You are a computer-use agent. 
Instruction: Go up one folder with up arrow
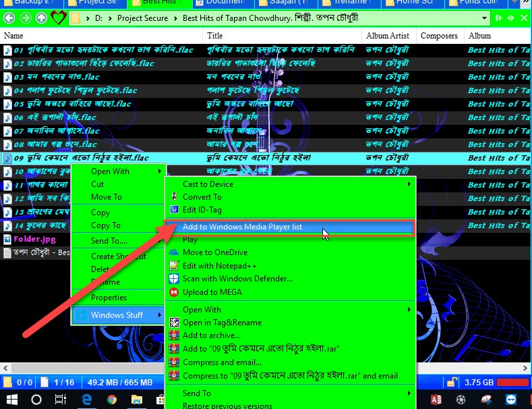click(x=41, y=18)
